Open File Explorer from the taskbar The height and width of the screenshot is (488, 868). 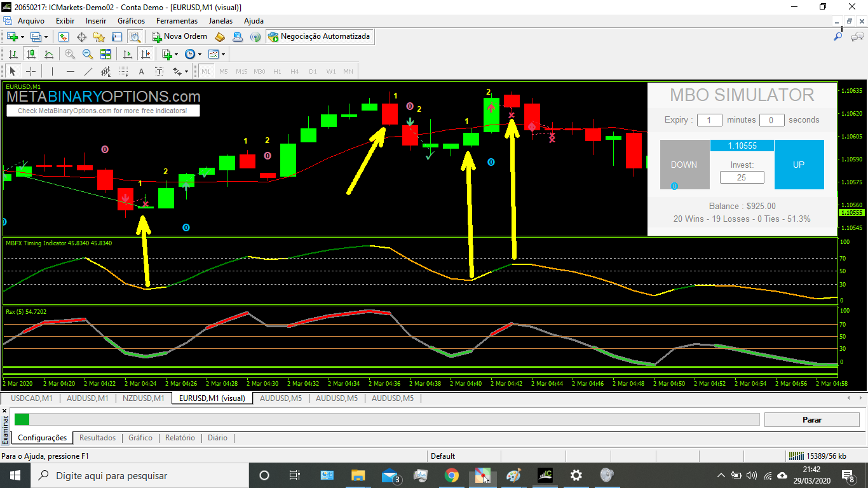(358, 475)
